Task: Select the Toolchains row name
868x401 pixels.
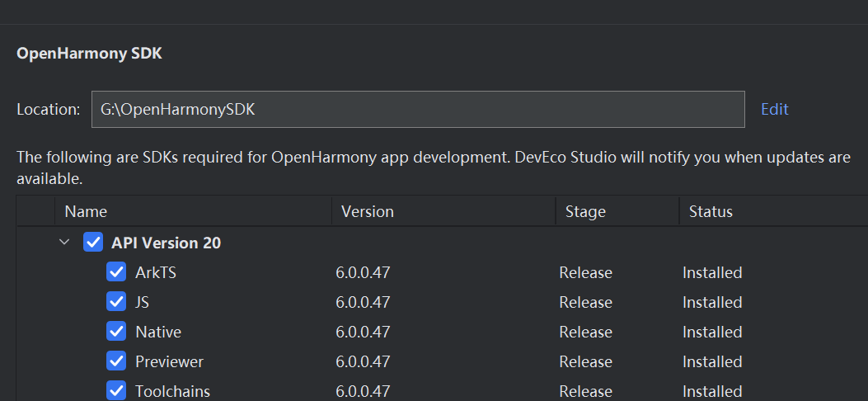Action: point(172,391)
